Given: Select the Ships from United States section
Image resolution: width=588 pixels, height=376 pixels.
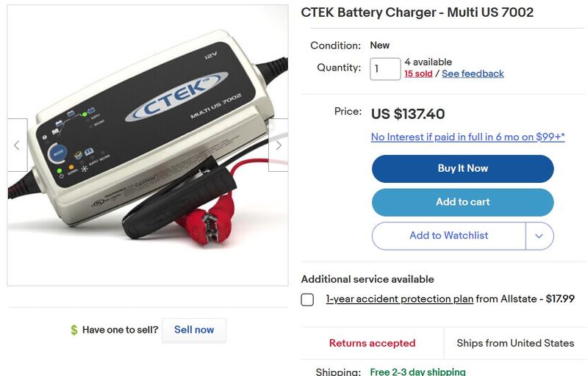Looking at the screenshot, I should click(x=515, y=343).
